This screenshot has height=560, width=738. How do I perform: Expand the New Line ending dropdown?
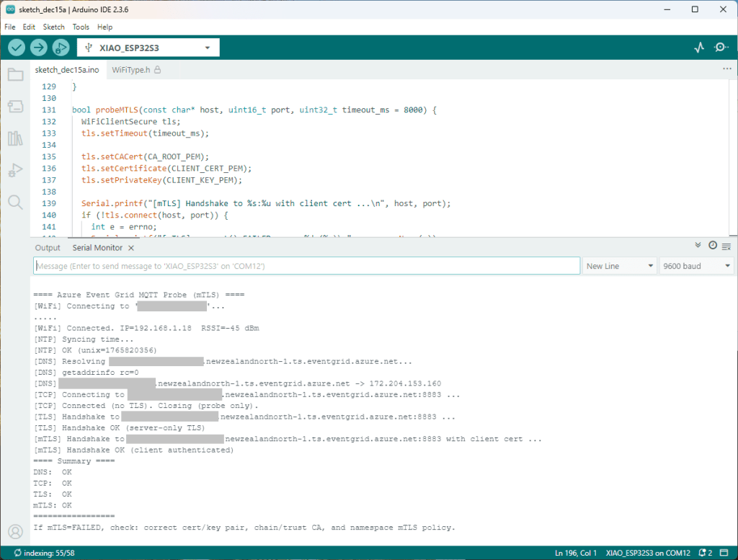(620, 266)
